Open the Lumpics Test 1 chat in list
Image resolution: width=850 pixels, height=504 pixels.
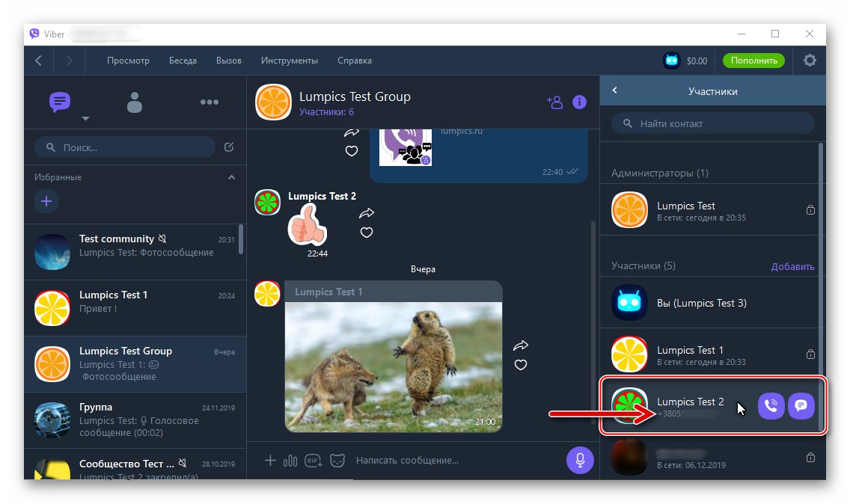(x=135, y=308)
